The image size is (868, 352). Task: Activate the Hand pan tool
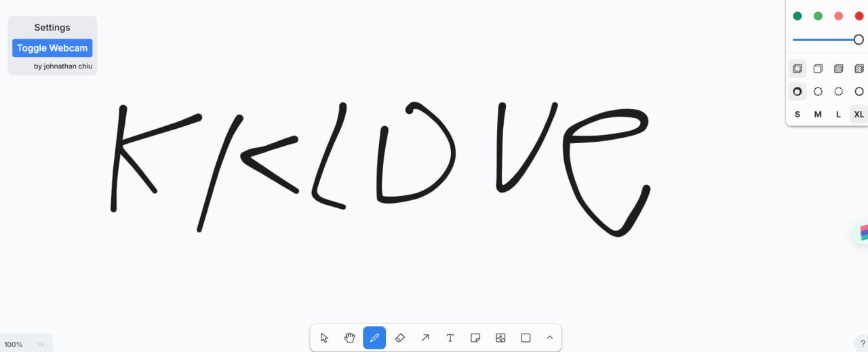pos(349,338)
